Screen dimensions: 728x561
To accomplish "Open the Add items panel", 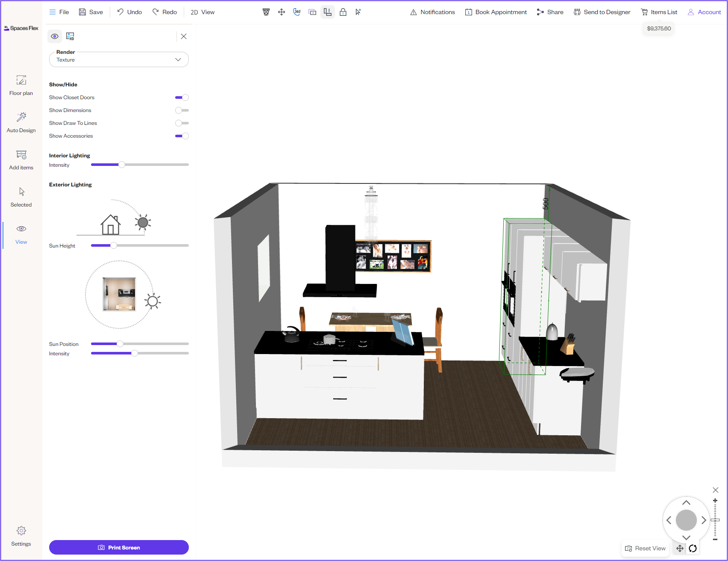I will (x=21, y=159).
